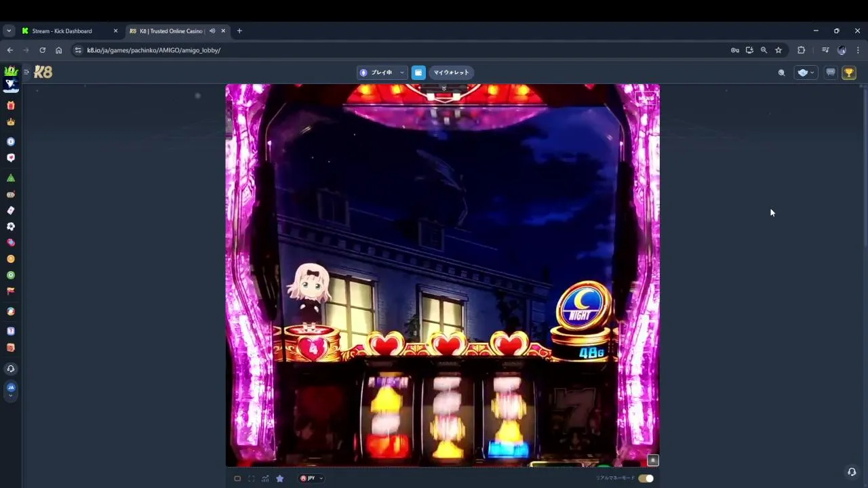This screenshot has width=868, height=488.
Task: Open the slot machine sidebar icon
Action: click(11, 195)
